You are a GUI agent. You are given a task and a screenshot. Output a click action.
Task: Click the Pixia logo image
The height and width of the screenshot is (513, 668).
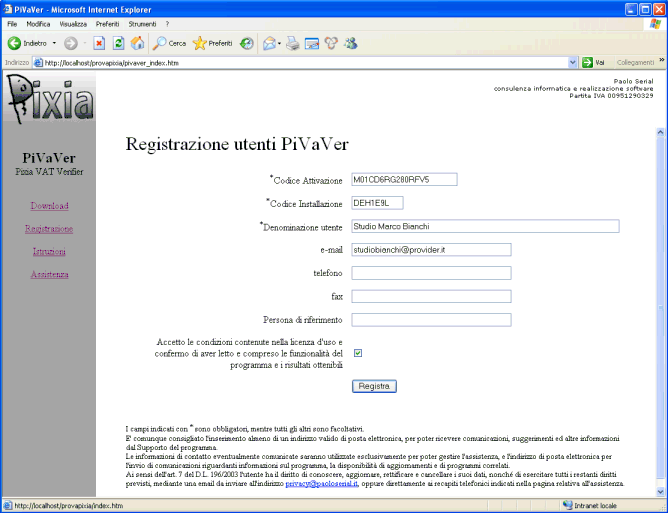click(x=49, y=99)
